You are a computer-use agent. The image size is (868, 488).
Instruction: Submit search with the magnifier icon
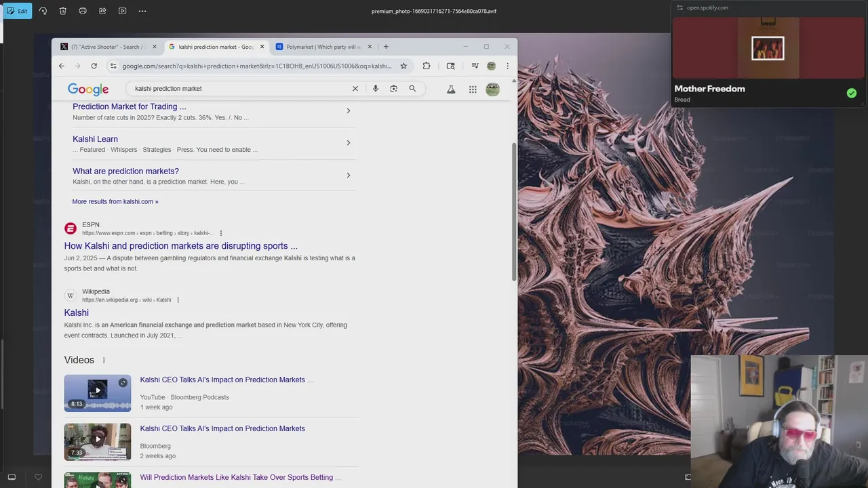pyautogui.click(x=412, y=89)
